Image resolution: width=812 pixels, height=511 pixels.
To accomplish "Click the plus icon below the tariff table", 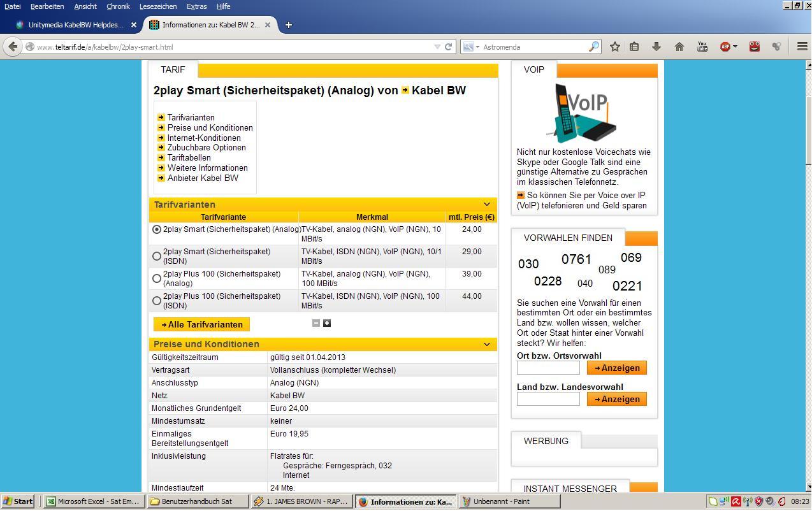I will [x=327, y=323].
